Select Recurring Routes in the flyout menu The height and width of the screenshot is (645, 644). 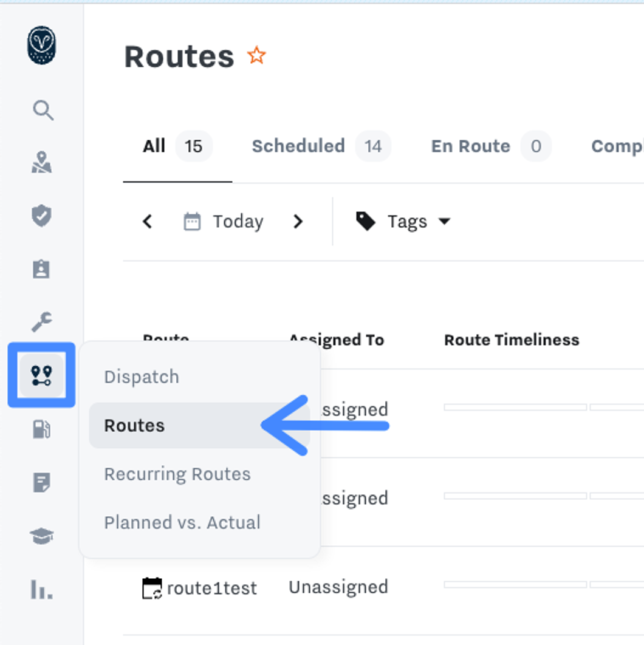tap(177, 474)
